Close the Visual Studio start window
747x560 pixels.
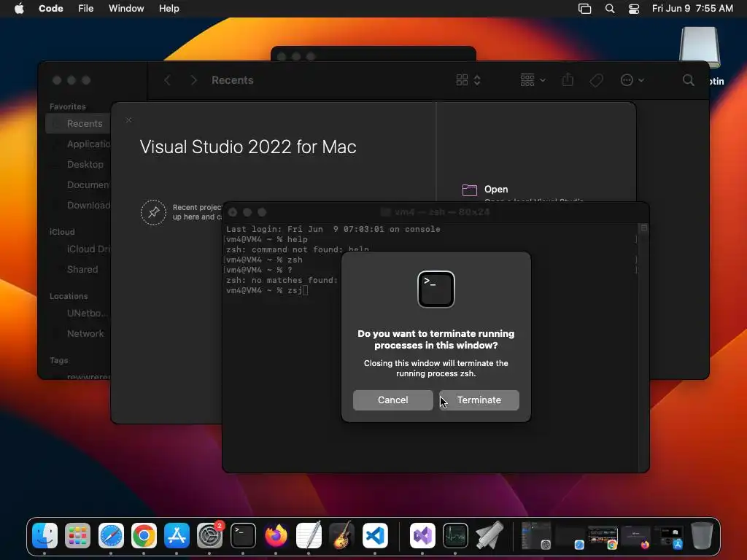coord(128,120)
